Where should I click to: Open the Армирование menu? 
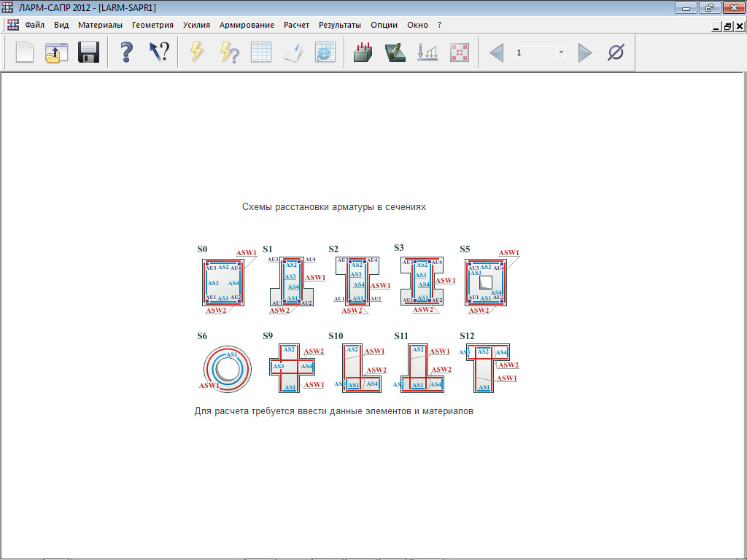click(x=247, y=25)
